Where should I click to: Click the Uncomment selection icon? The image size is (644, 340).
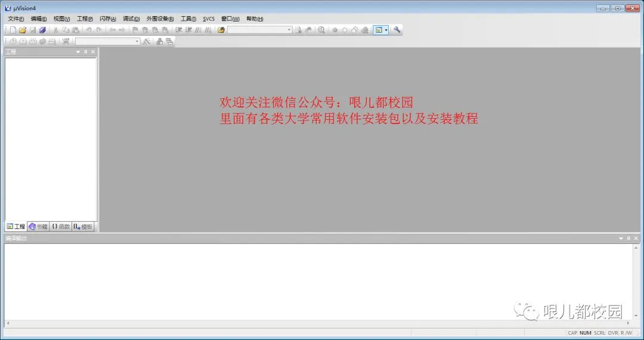(208, 30)
